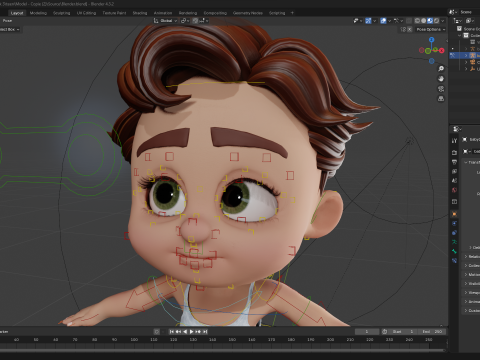Click the pan view hand button
This screenshot has width=480, height=360.
[441, 79]
